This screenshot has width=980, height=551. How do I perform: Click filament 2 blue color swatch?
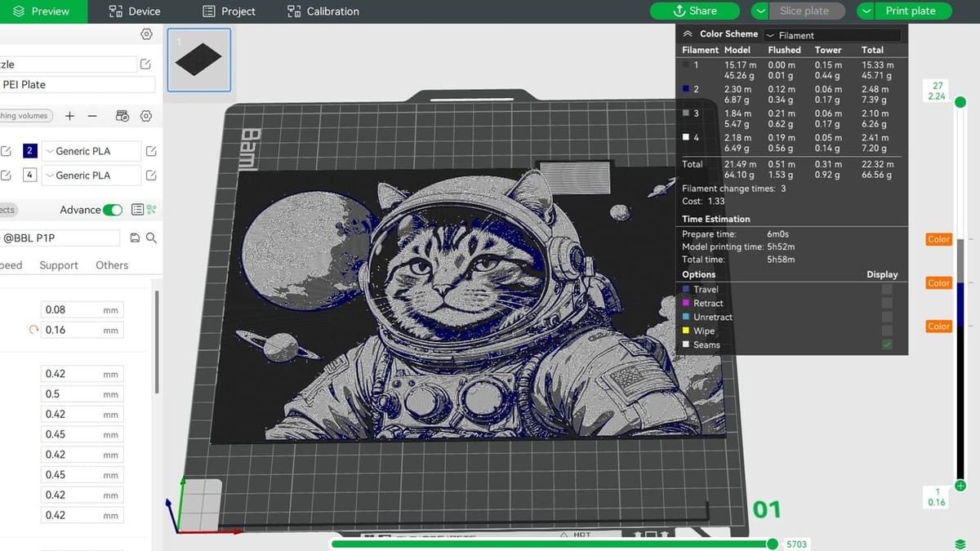[29, 151]
